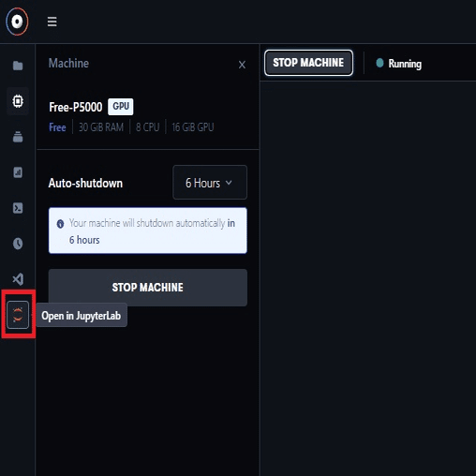476x476 pixels.
Task: Click the Free pricing label
Action: 57,127
